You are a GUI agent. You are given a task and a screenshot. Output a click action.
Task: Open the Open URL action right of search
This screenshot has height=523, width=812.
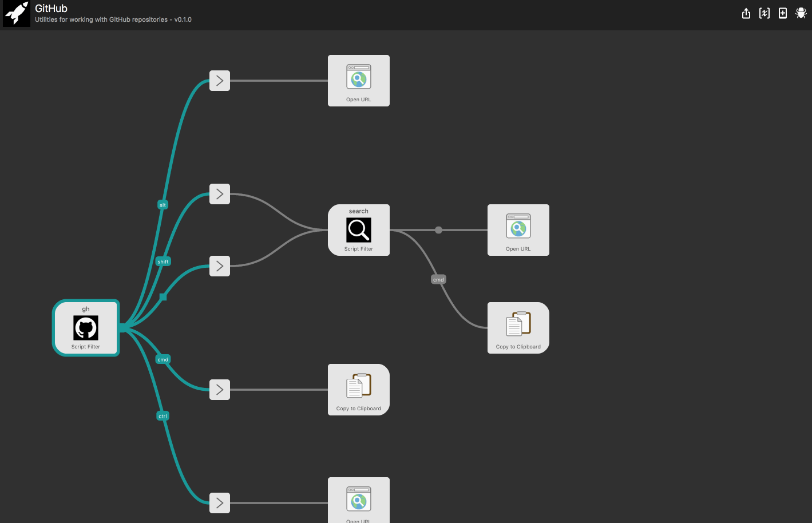(x=518, y=229)
